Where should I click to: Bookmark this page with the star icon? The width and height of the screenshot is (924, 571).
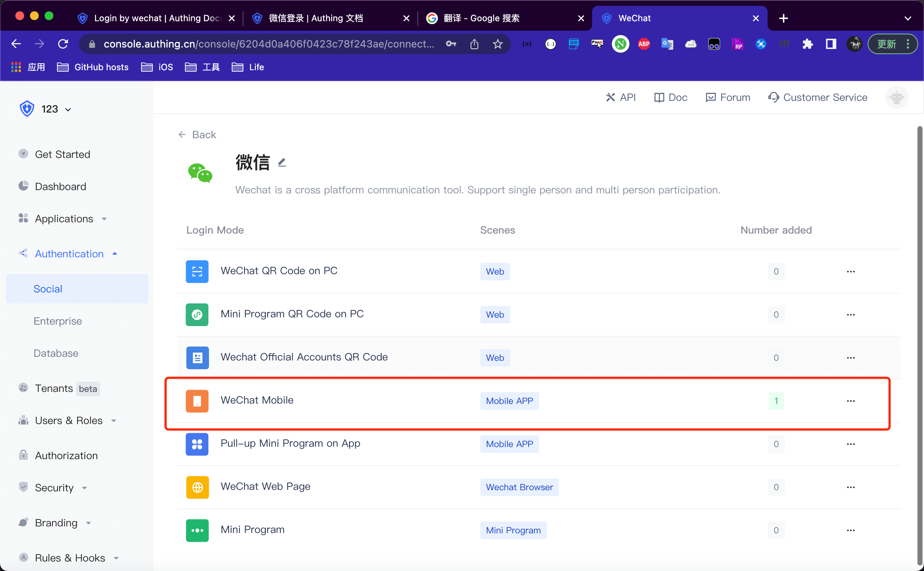coord(498,44)
